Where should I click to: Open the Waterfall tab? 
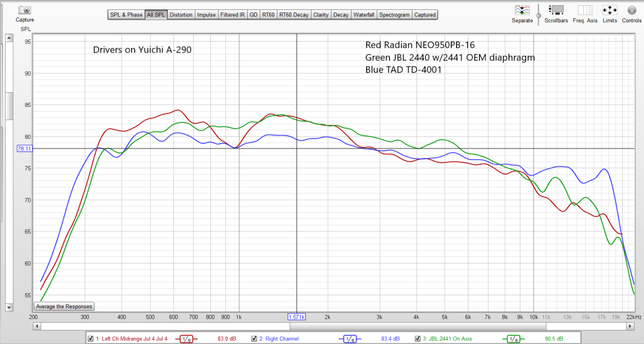point(364,15)
